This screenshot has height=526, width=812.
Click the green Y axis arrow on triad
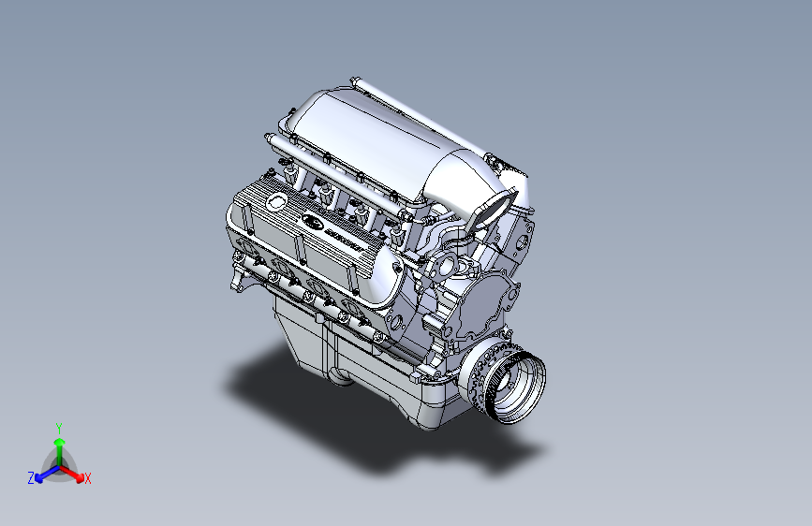60,451
